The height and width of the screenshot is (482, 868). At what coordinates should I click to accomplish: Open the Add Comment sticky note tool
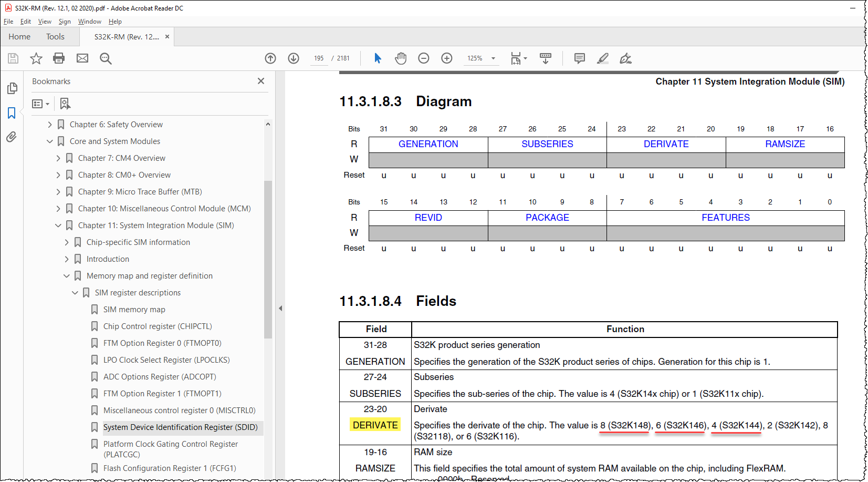tap(580, 58)
